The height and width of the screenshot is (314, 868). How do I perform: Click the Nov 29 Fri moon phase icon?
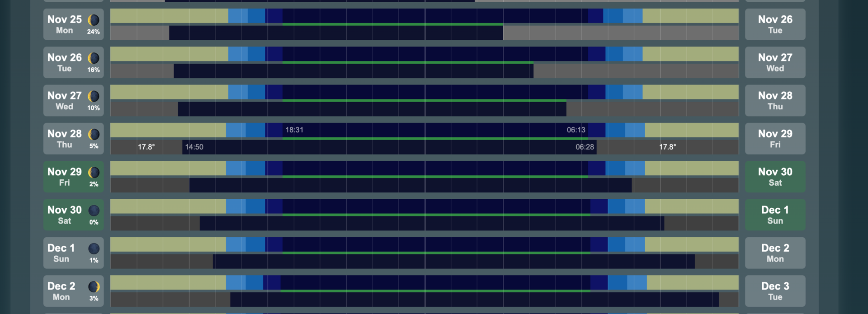click(x=94, y=172)
